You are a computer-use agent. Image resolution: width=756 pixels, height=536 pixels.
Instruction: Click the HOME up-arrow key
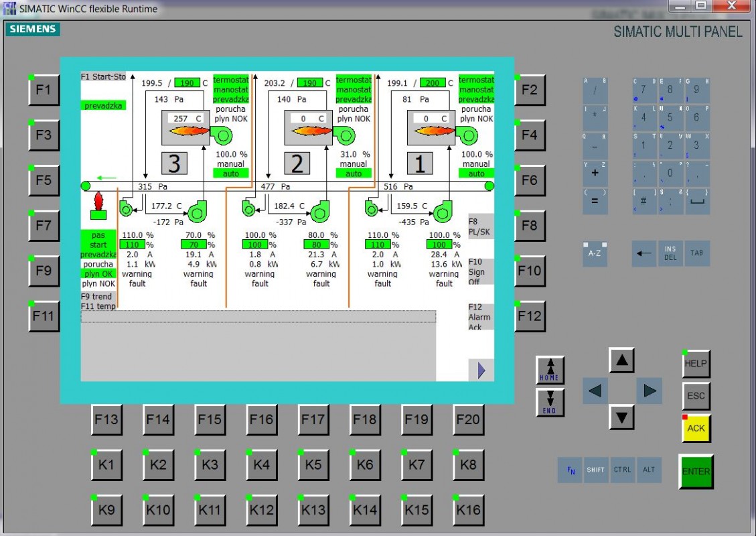coord(550,370)
